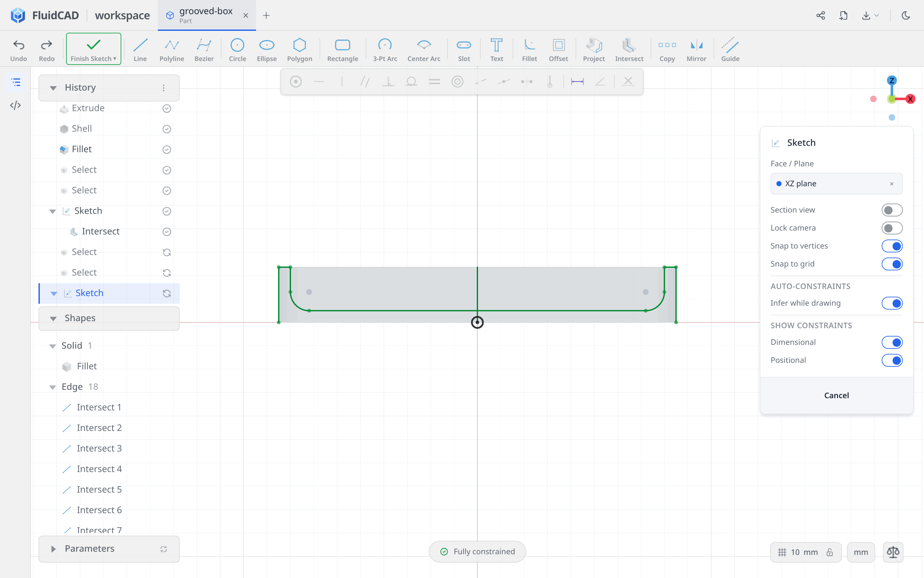Toggle Section view switch
This screenshot has width=924, height=578.
(x=892, y=210)
